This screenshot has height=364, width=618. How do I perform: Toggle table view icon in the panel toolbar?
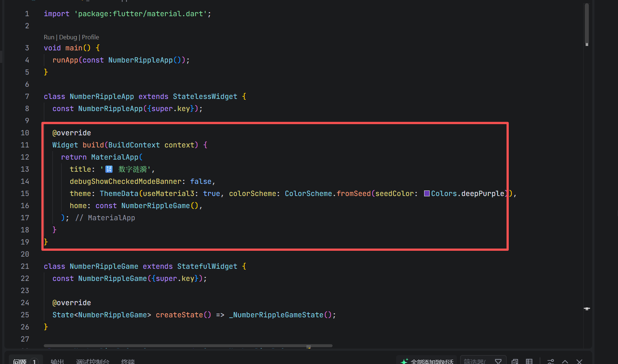tap(529, 361)
